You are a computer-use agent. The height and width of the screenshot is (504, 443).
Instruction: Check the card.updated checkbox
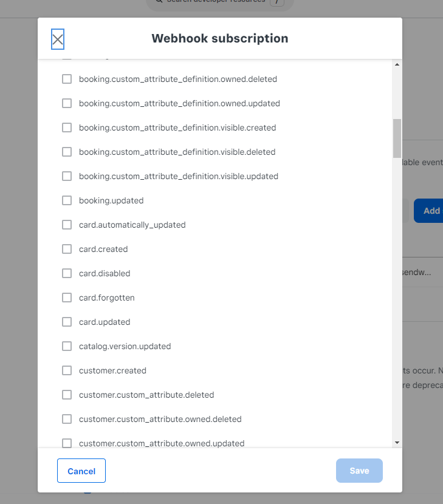(x=67, y=322)
